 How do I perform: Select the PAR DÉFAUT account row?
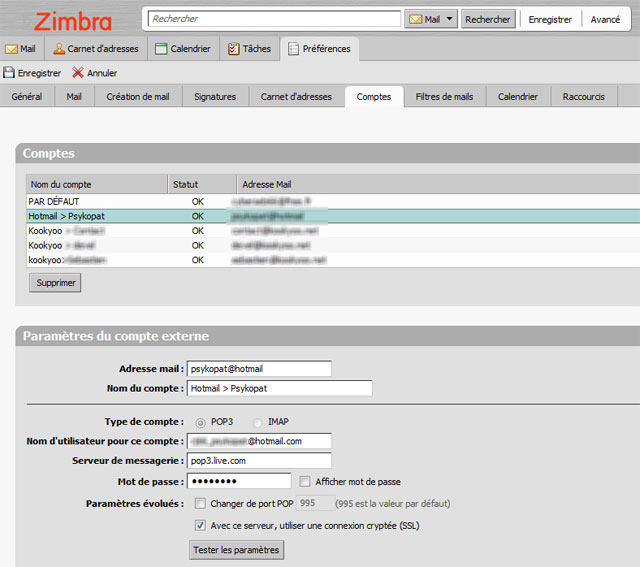[x=333, y=202]
